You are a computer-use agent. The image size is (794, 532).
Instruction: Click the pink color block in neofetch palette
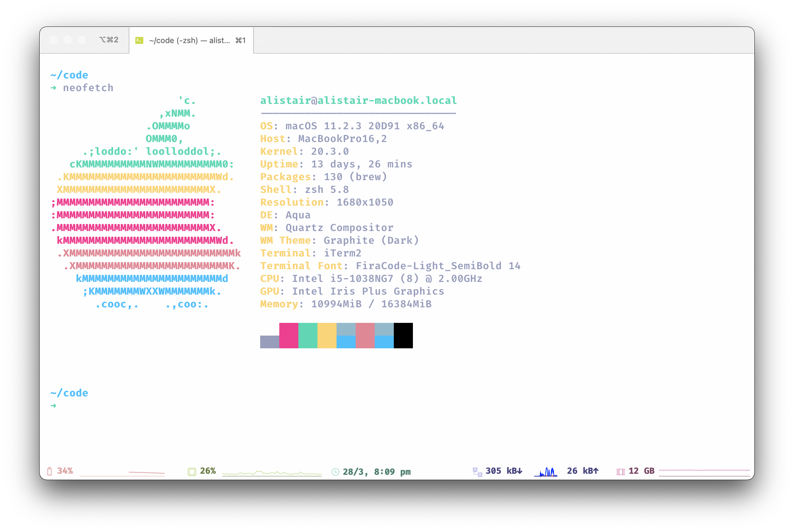click(x=288, y=336)
